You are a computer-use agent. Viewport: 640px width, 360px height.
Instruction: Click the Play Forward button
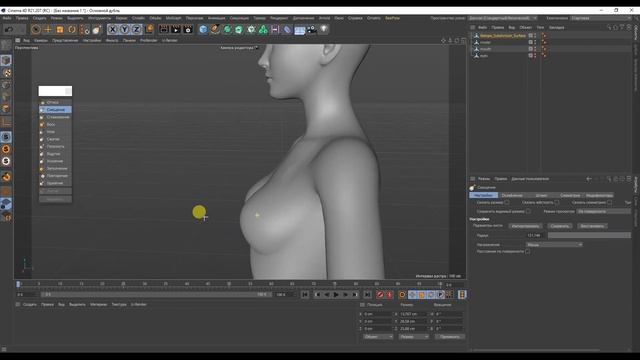336,295
